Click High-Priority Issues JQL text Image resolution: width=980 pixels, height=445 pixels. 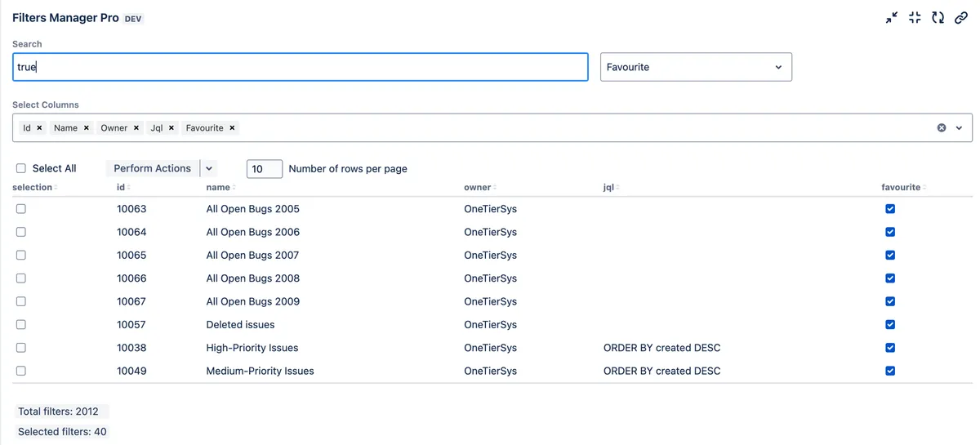(661, 348)
